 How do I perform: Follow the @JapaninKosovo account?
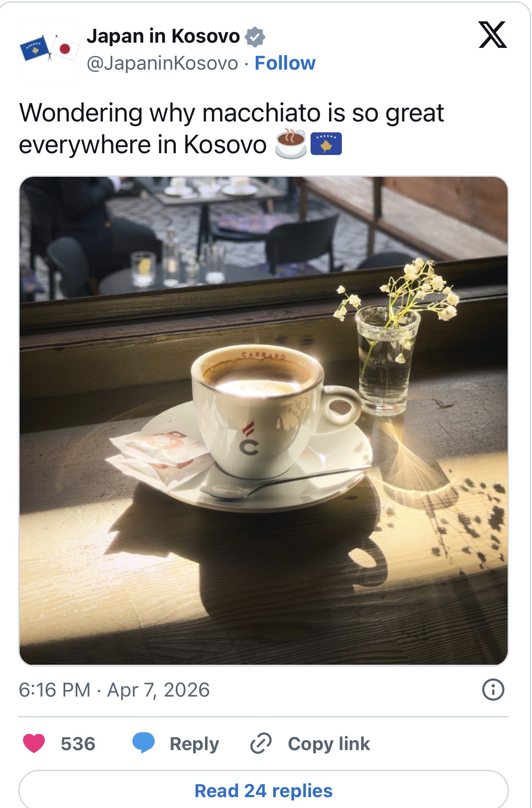coord(285,63)
